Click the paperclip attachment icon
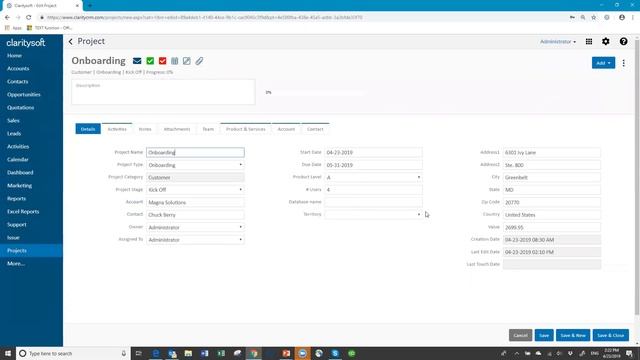The width and height of the screenshot is (640, 360). click(x=199, y=61)
